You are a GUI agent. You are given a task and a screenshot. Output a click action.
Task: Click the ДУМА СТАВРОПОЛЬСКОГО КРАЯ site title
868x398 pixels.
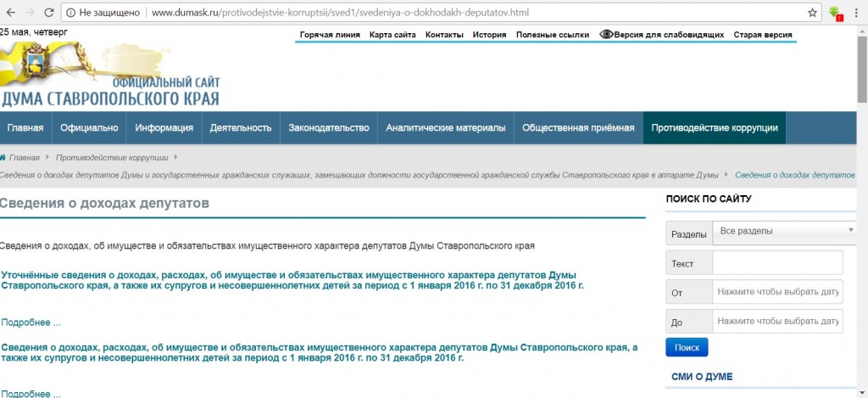tap(110, 98)
